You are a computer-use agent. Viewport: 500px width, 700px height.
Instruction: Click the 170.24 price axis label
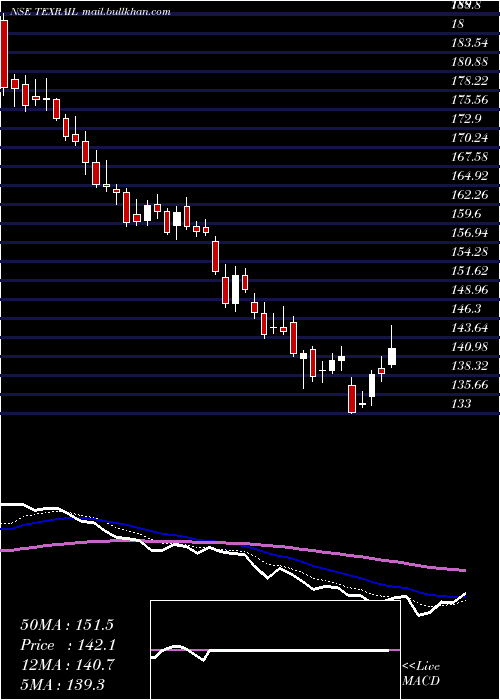pyautogui.click(x=469, y=138)
